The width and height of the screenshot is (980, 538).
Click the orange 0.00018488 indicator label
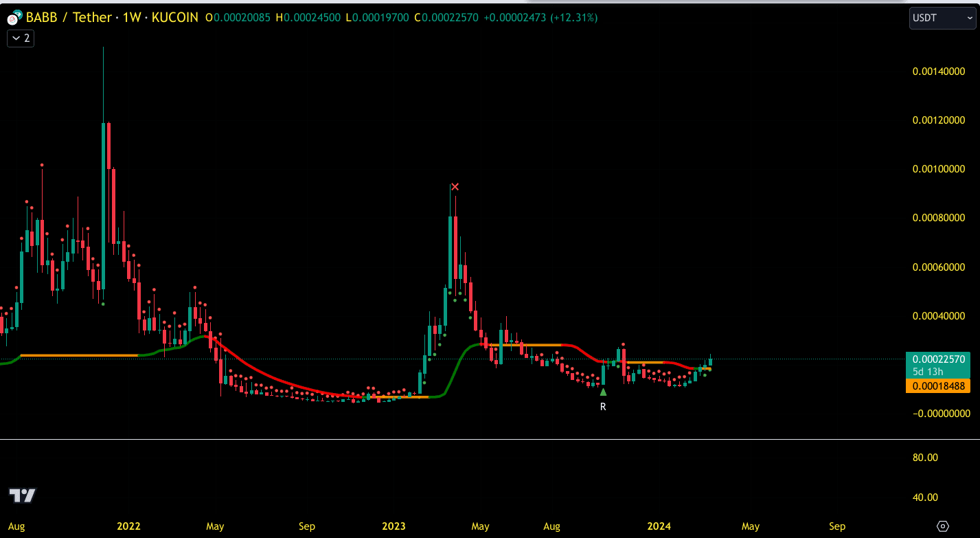click(939, 386)
